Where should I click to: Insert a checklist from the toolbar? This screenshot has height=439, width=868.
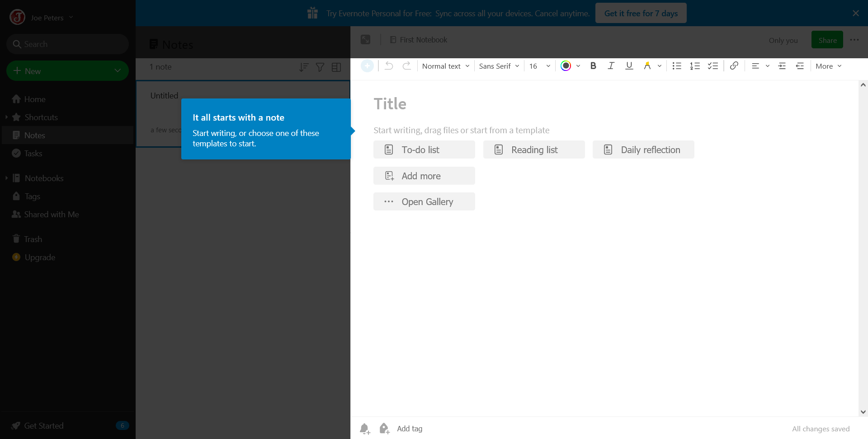pyautogui.click(x=713, y=66)
